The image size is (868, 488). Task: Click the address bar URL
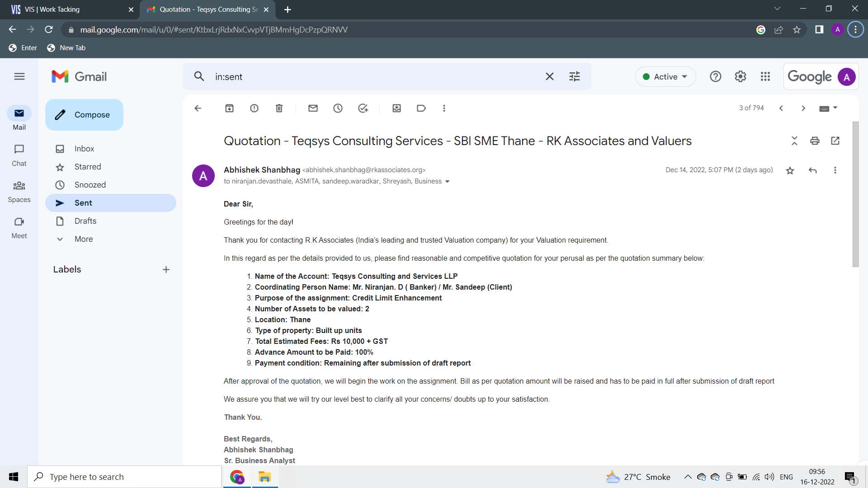214,30
